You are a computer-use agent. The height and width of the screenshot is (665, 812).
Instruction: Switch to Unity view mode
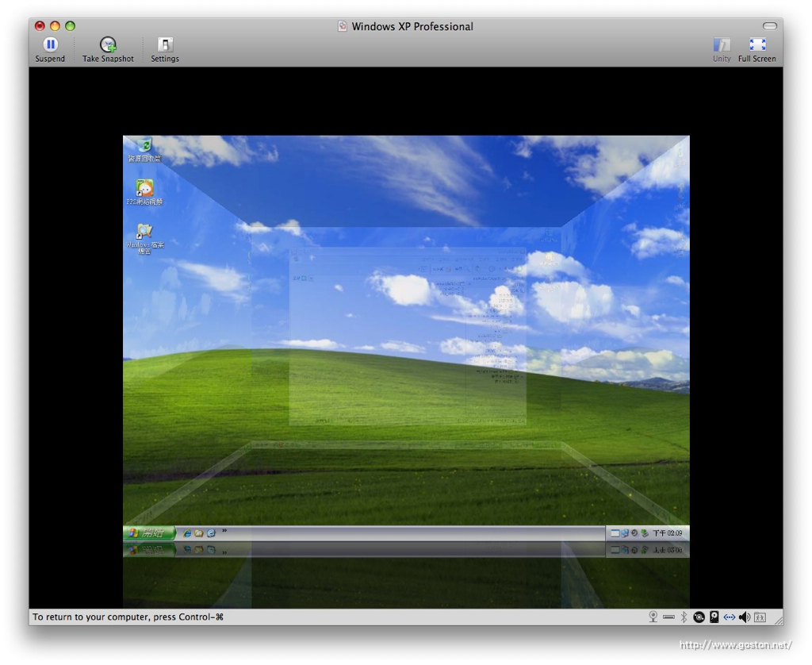[722, 50]
